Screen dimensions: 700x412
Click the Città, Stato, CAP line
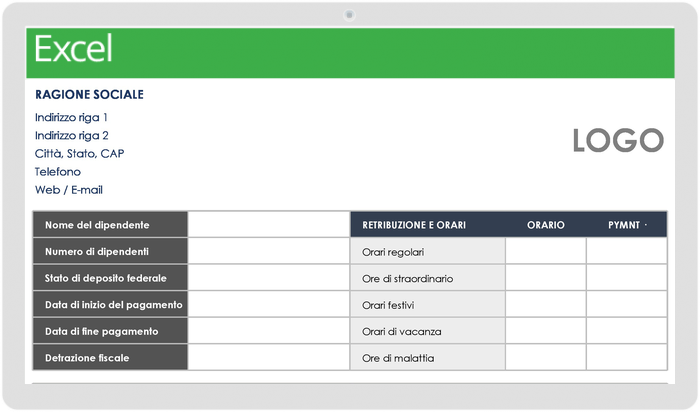(79, 153)
